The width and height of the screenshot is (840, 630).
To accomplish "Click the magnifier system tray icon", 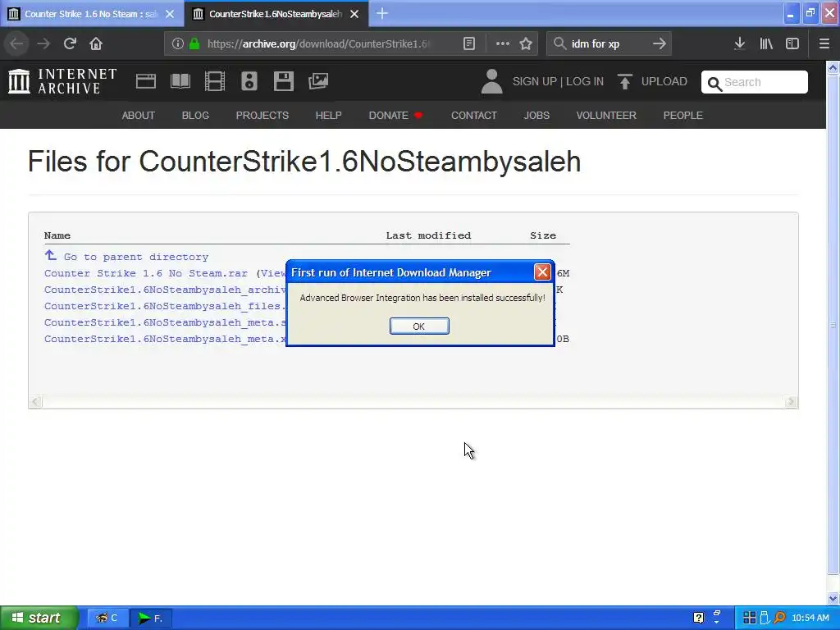I will tap(779, 618).
